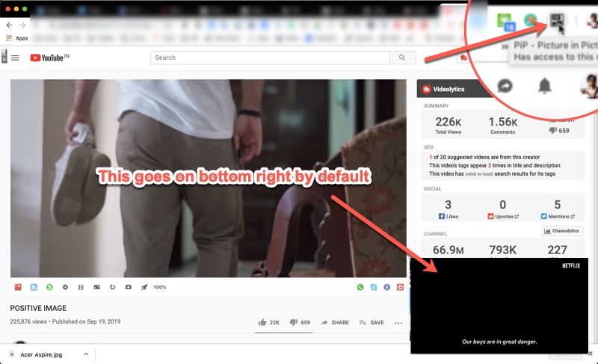Click the 3 Facebook Likes stat
The width and height of the screenshot is (598, 364).
pyautogui.click(x=448, y=209)
